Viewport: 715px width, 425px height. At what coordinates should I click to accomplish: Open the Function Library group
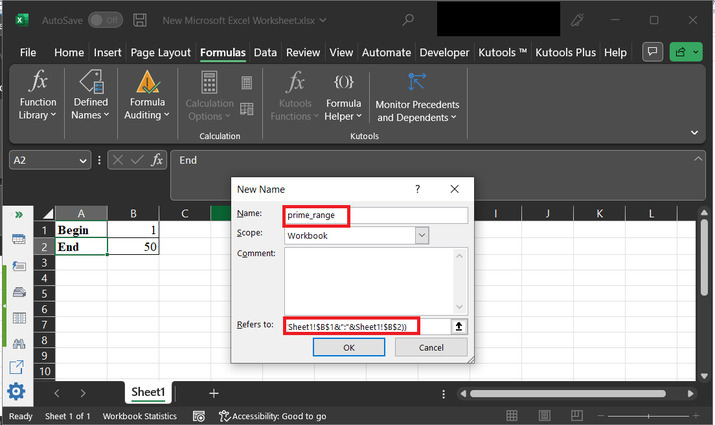pos(37,95)
